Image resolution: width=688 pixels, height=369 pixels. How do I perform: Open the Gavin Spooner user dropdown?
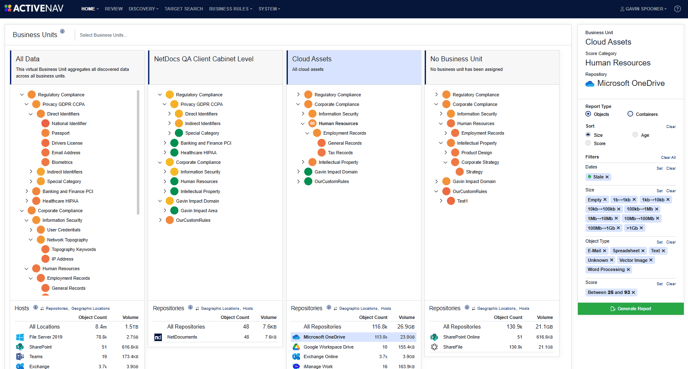(643, 9)
